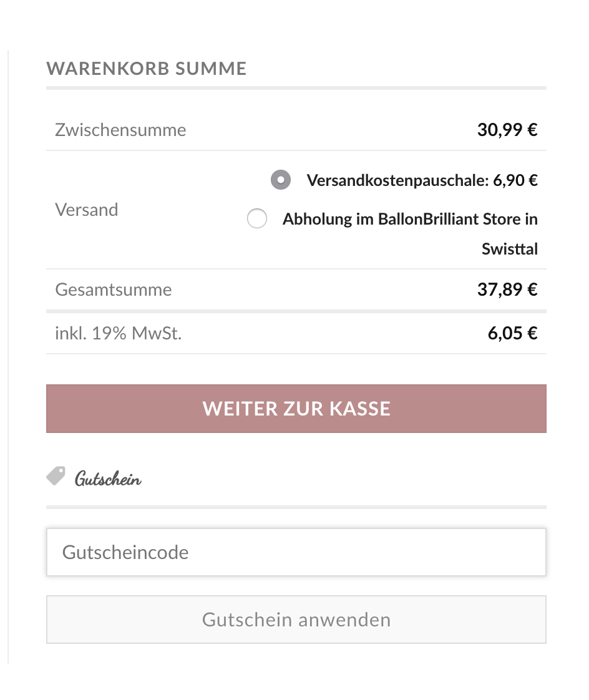Click the 6,90 € shipping flat-rate price
Screen dimensions: 589x700
click(515, 180)
